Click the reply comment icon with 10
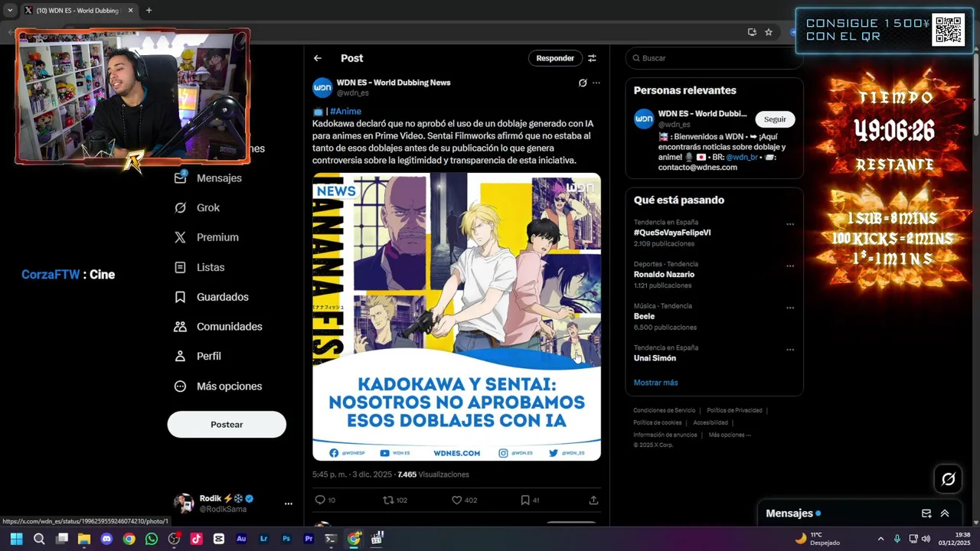 coord(320,500)
